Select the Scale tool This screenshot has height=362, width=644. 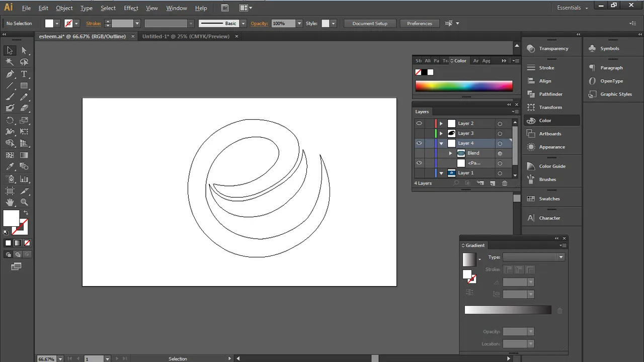(x=24, y=120)
